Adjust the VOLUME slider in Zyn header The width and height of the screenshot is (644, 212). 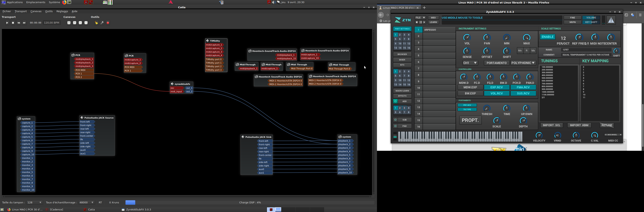(591, 18)
